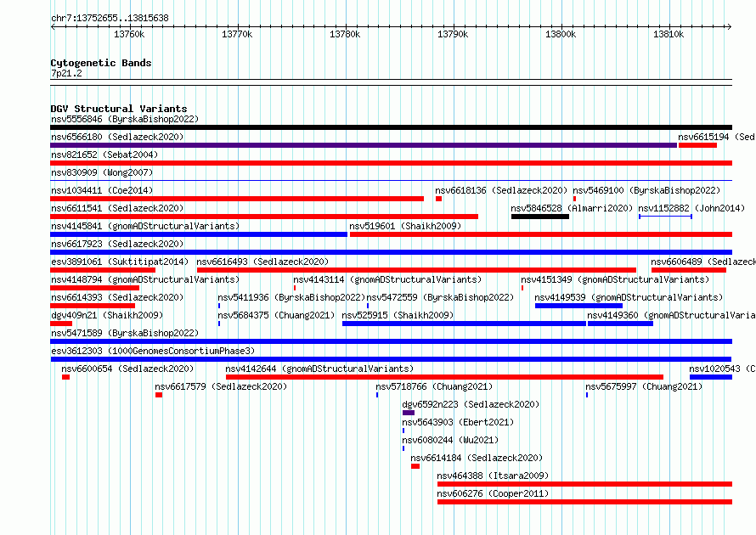The height and width of the screenshot is (535, 756).
Task: Open the nsv6617923 (Sedlazeck2020) label
Action: tap(117, 244)
